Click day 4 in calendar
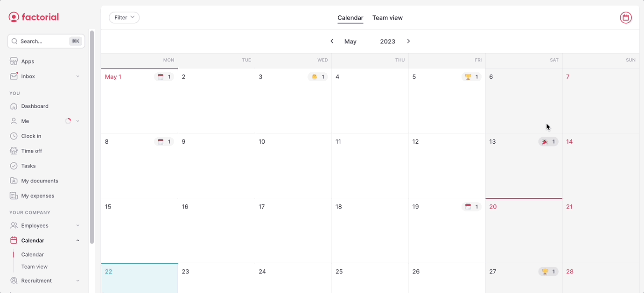The image size is (644, 293). [x=370, y=101]
